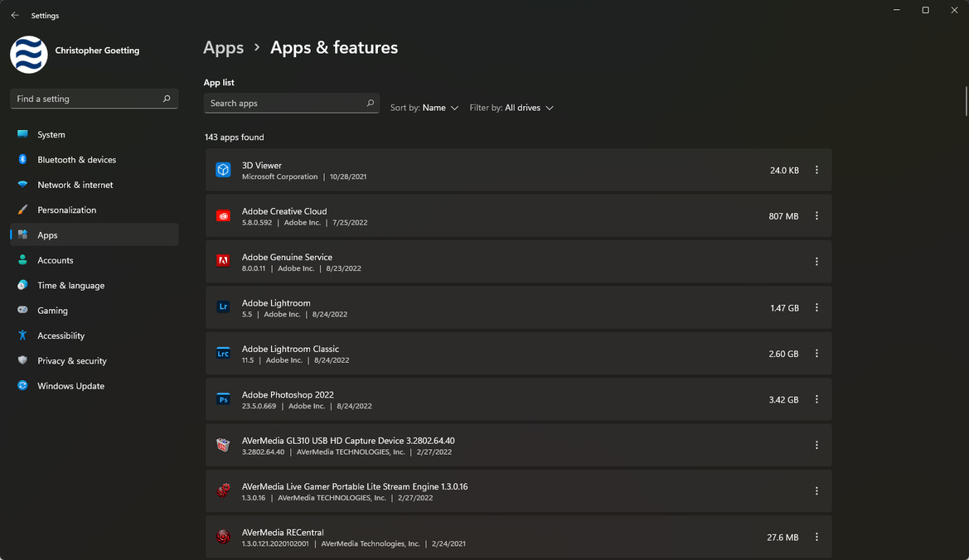Click the back arrow in Settings title bar
Viewport: 969px width, 560px height.
point(15,16)
